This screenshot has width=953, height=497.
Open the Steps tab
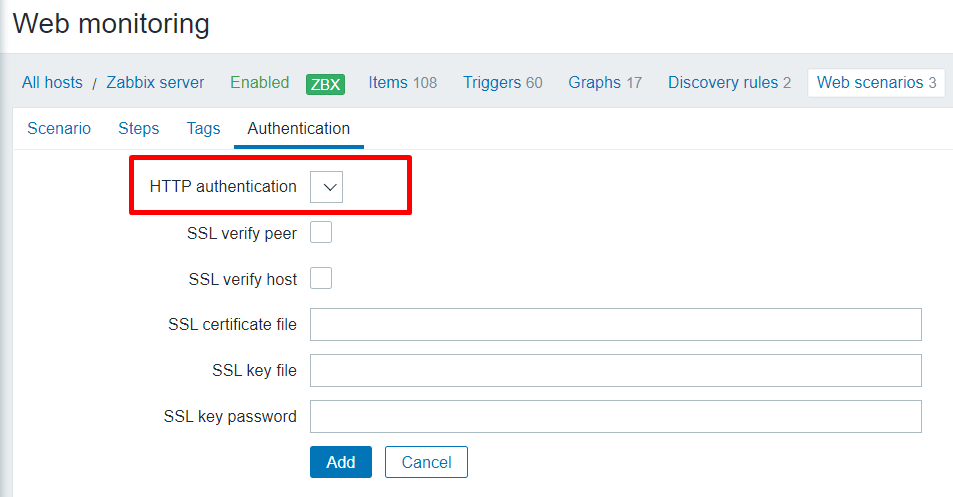pyautogui.click(x=138, y=129)
